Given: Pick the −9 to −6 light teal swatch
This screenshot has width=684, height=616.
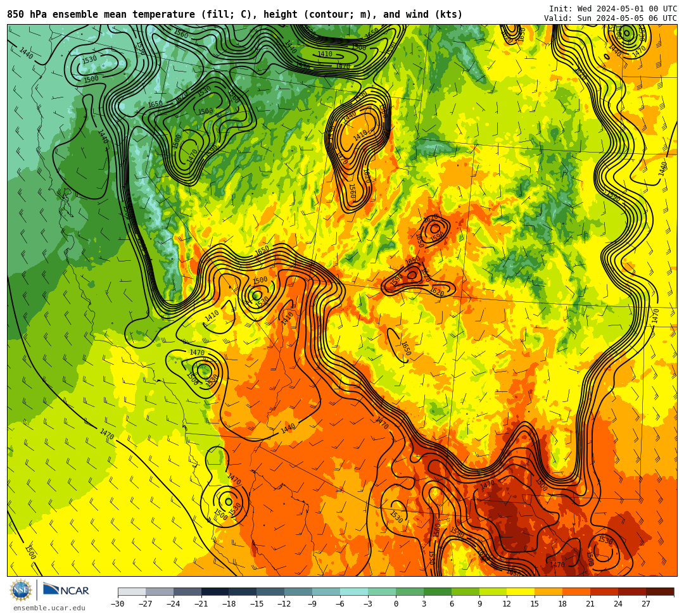Looking at the screenshot, I should pos(326,591).
